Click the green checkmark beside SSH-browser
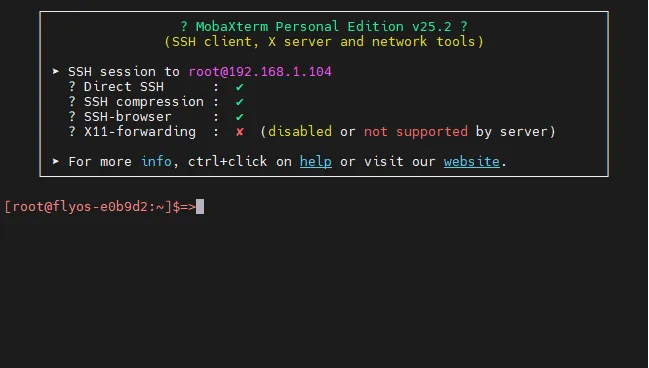Screen dimensions: 649x368 click(239, 117)
